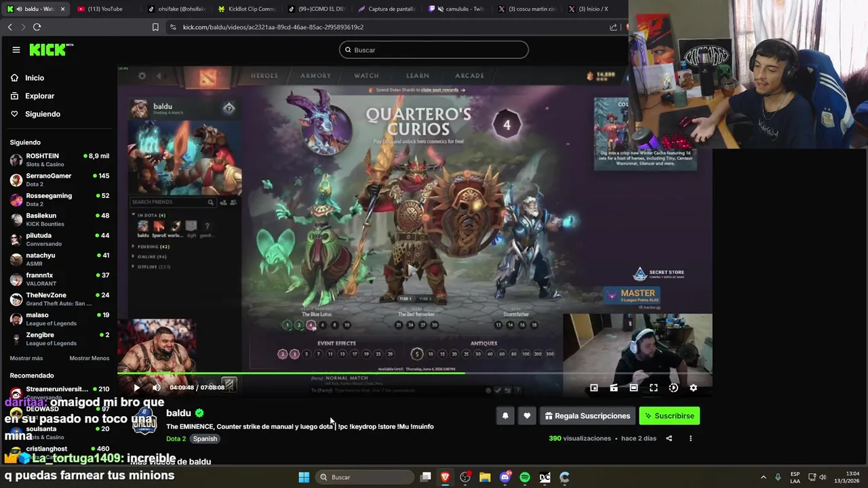The width and height of the screenshot is (868, 488).
Task: Open the Windows Start menu
Action: [x=304, y=477]
